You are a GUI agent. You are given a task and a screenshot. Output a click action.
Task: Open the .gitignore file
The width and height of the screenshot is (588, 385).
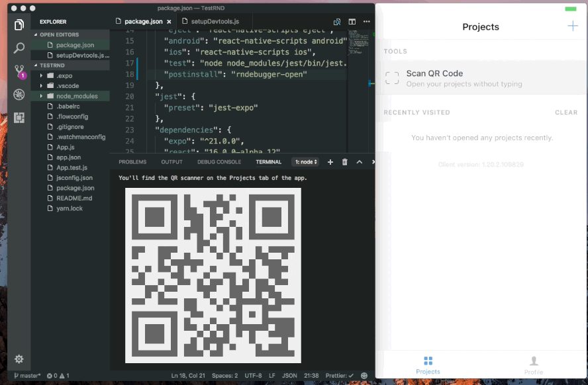coord(70,126)
